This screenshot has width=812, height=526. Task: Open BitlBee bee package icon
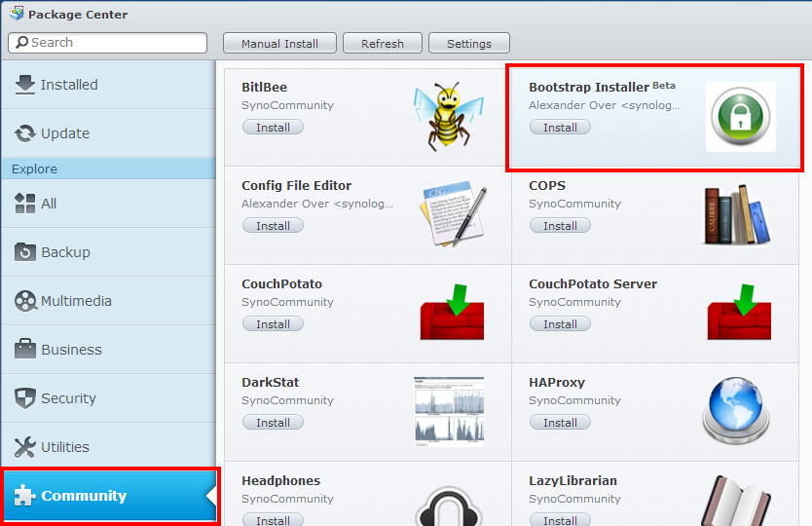pyautogui.click(x=449, y=116)
